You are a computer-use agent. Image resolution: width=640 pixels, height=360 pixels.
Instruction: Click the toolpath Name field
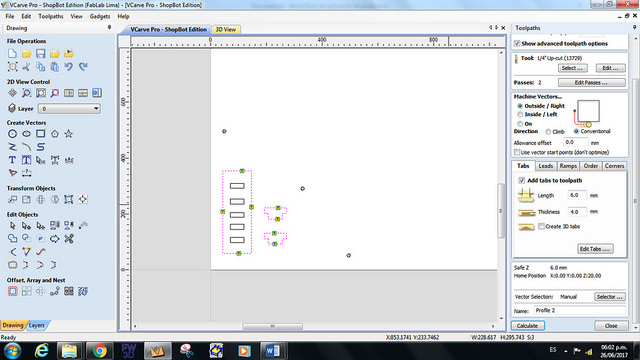(580, 311)
